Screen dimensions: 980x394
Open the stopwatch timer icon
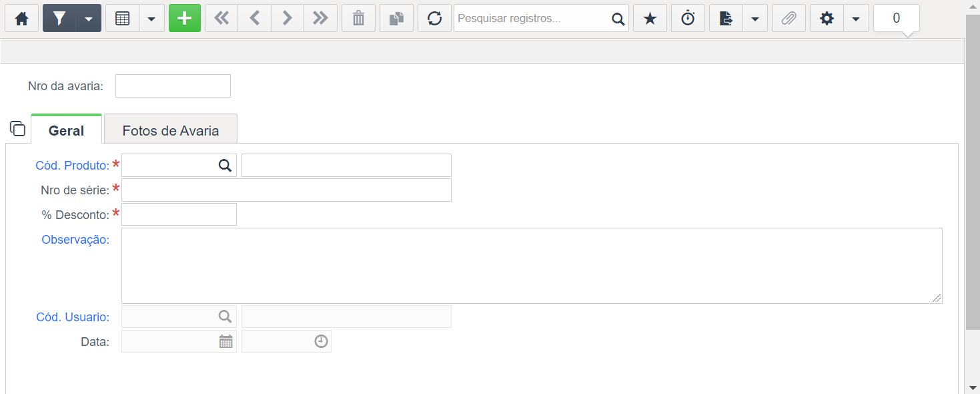(x=688, y=19)
